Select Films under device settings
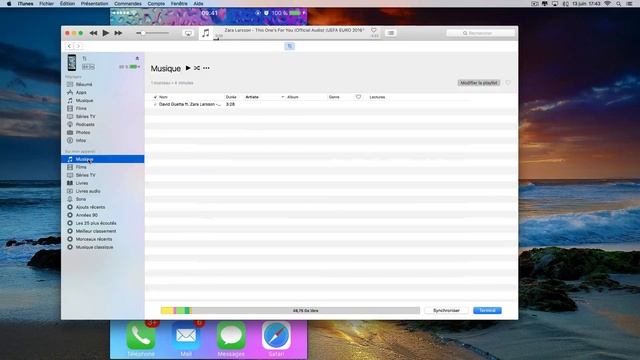The height and width of the screenshot is (360, 640). click(x=81, y=109)
